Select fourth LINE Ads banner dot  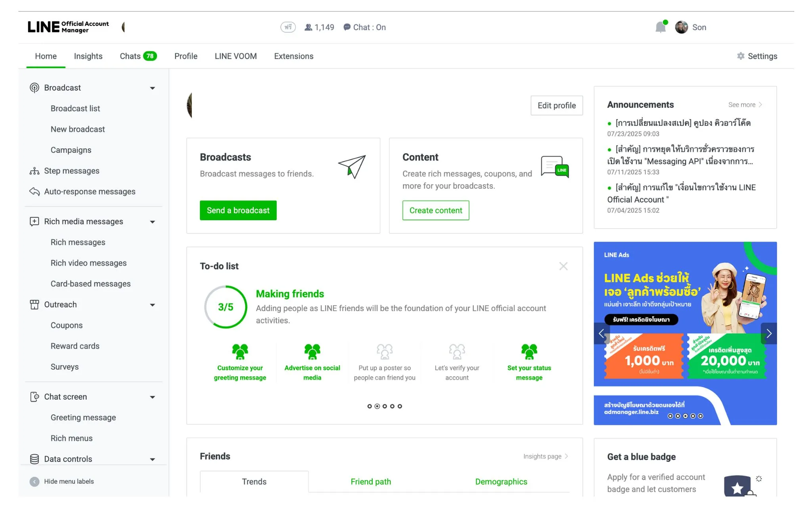tap(693, 416)
